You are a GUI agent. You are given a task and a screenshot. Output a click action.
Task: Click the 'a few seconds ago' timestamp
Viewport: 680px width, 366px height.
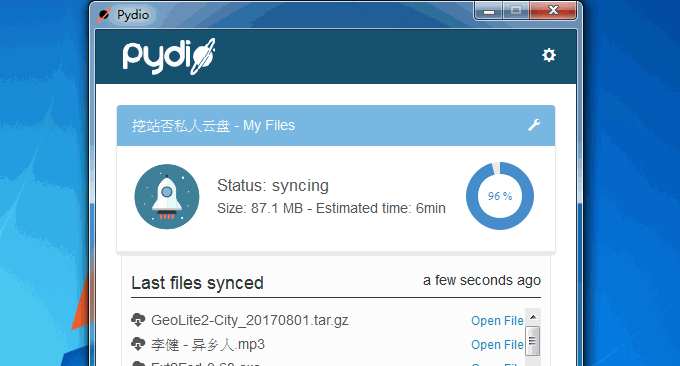click(x=482, y=281)
